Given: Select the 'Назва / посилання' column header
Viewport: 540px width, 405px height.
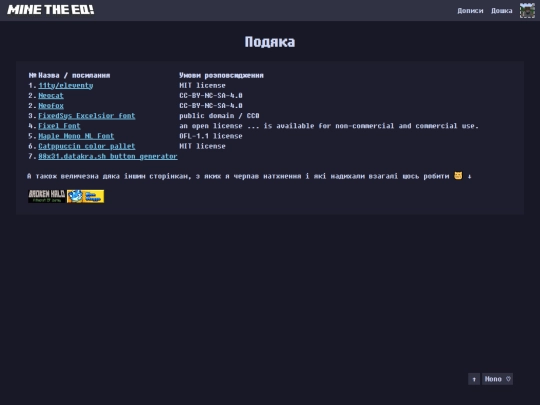Looking at the screenshot, I should coord(74,75).
